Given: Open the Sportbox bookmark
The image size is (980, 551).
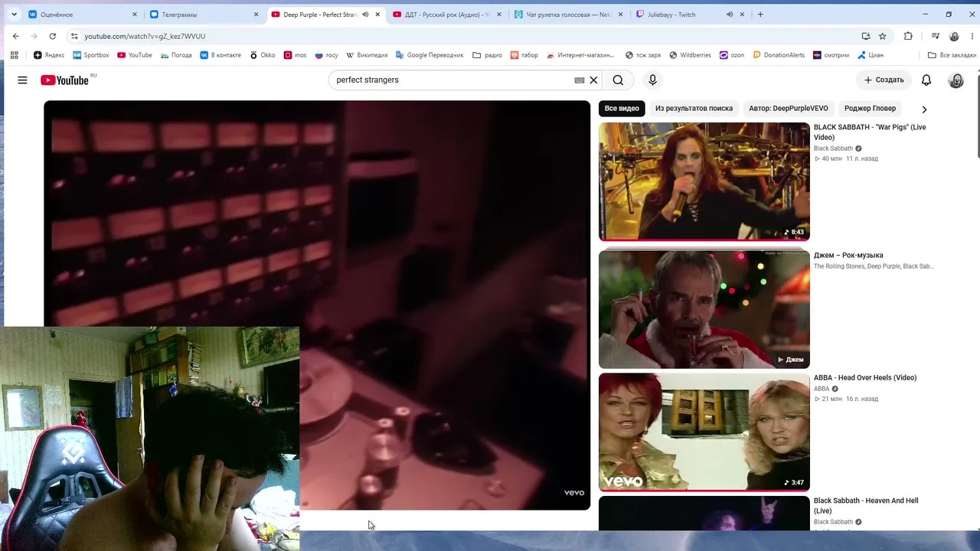Looking at the screenshot, I should [x=91, y=55].
